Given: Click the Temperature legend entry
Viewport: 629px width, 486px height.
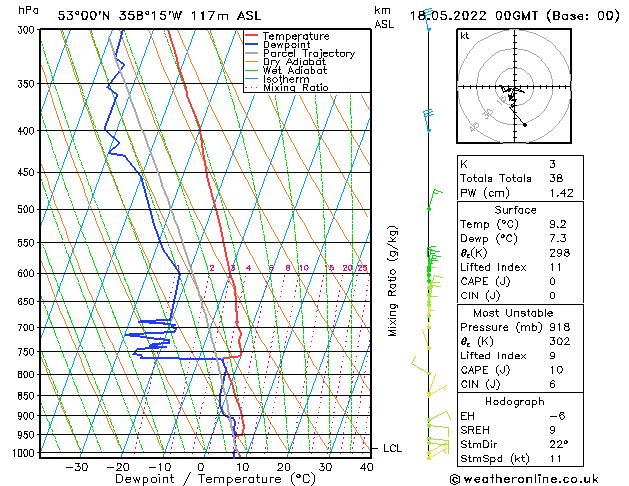Looking at the screenshot, I should (x=296, y=36).
